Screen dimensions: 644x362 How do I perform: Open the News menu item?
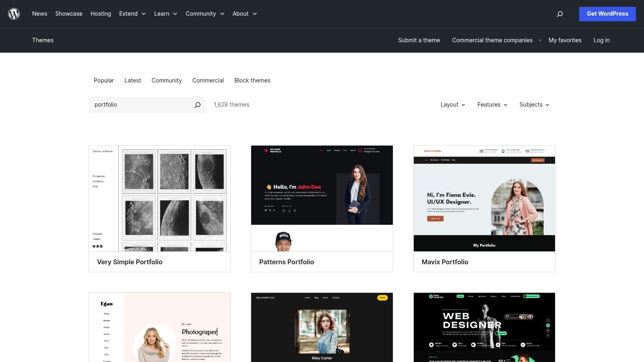pos(39,14)
